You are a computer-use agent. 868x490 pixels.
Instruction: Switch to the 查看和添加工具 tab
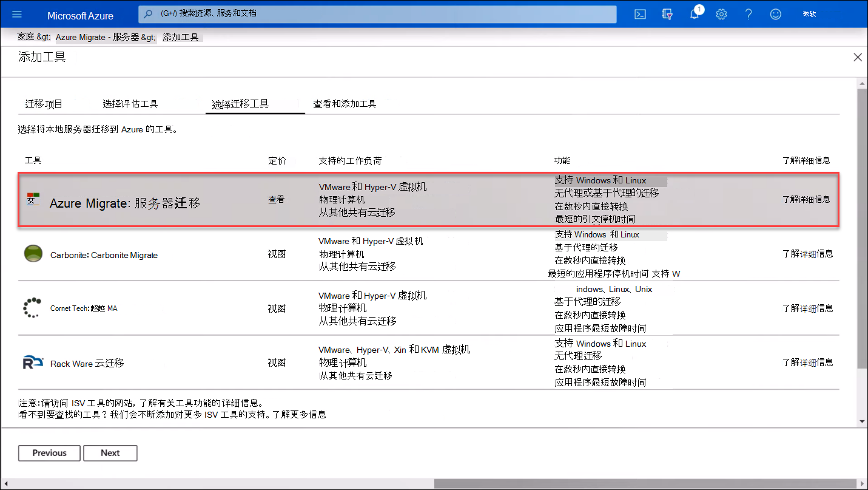345,104
